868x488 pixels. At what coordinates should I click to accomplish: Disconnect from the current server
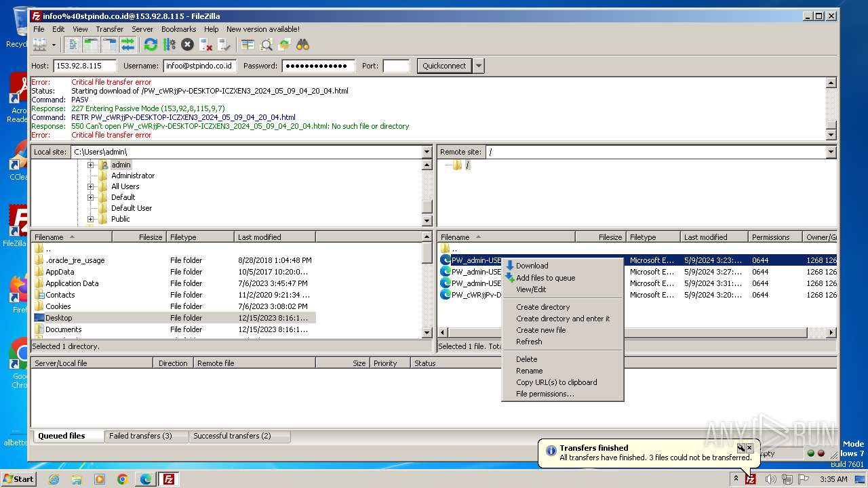[205, 45]
